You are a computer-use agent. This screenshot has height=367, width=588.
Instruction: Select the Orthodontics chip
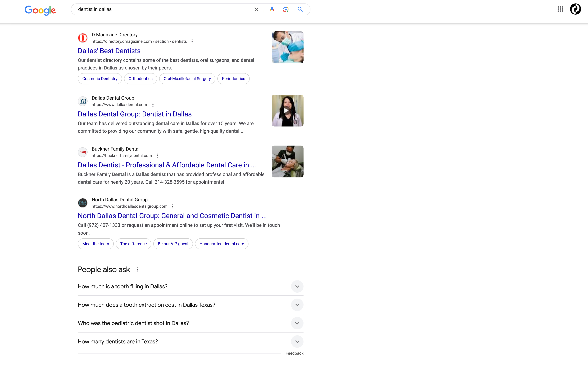point(141,79)
